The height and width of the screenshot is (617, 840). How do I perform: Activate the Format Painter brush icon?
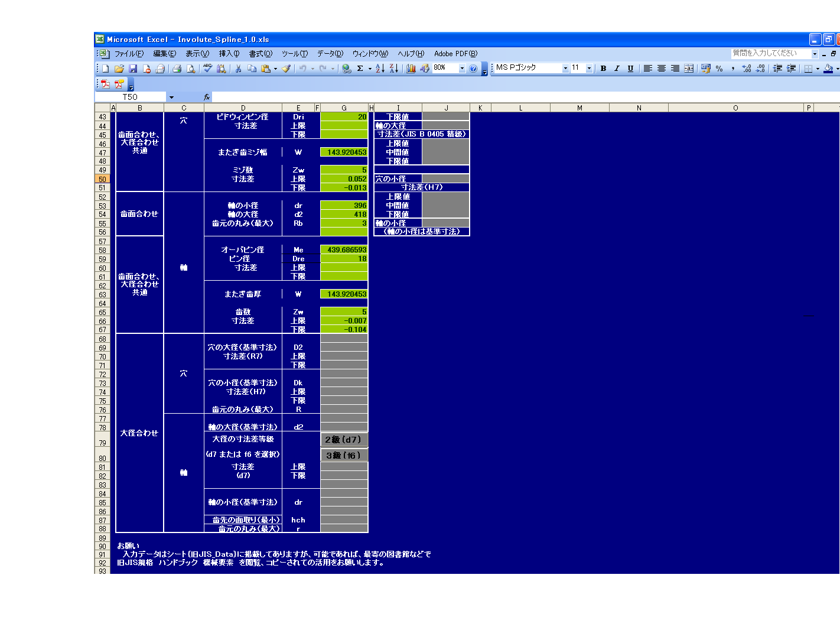pos(286,69)
